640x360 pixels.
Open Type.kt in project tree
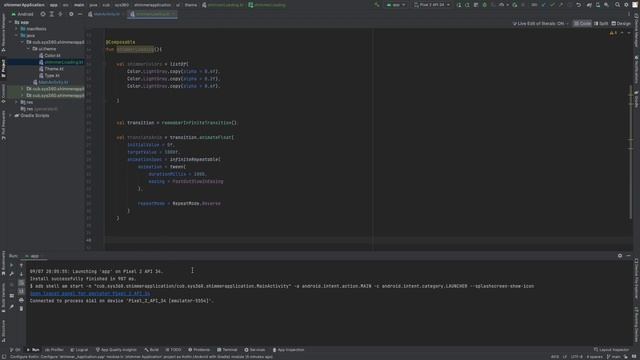pos(49,76)
